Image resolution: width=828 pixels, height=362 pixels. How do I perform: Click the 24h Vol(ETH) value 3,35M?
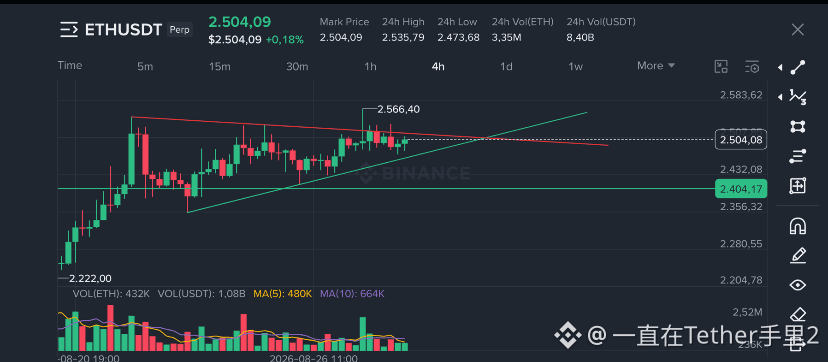[507, 37]
